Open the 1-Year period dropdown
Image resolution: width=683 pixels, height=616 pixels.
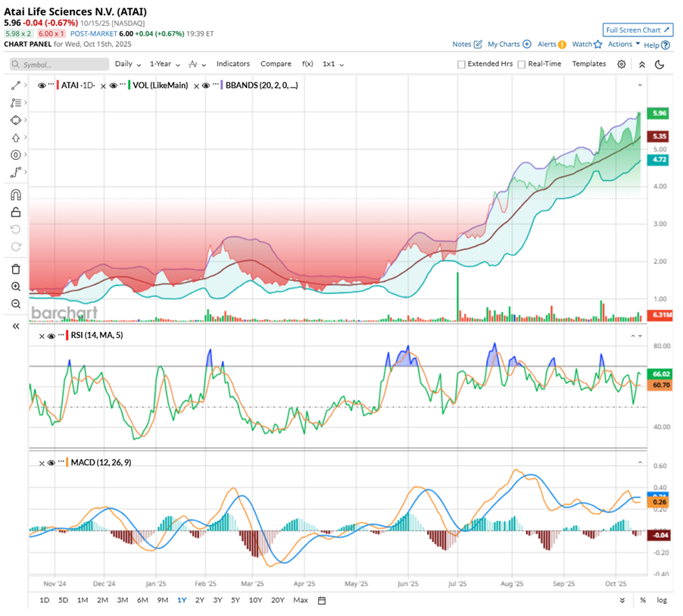pos(165,64)
